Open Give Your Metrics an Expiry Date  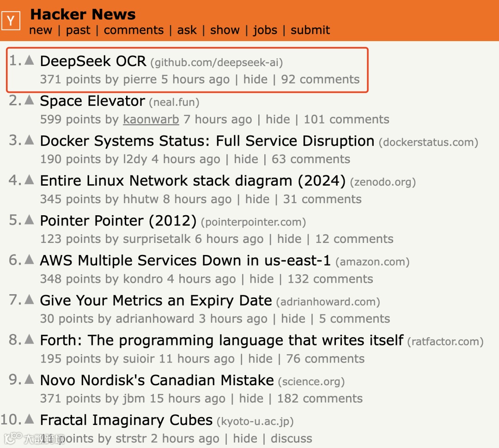pos(156,301)
